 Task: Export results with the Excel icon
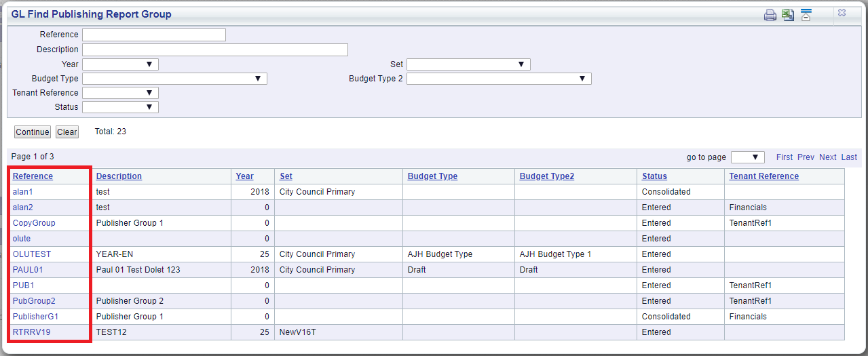coord(788,15)
